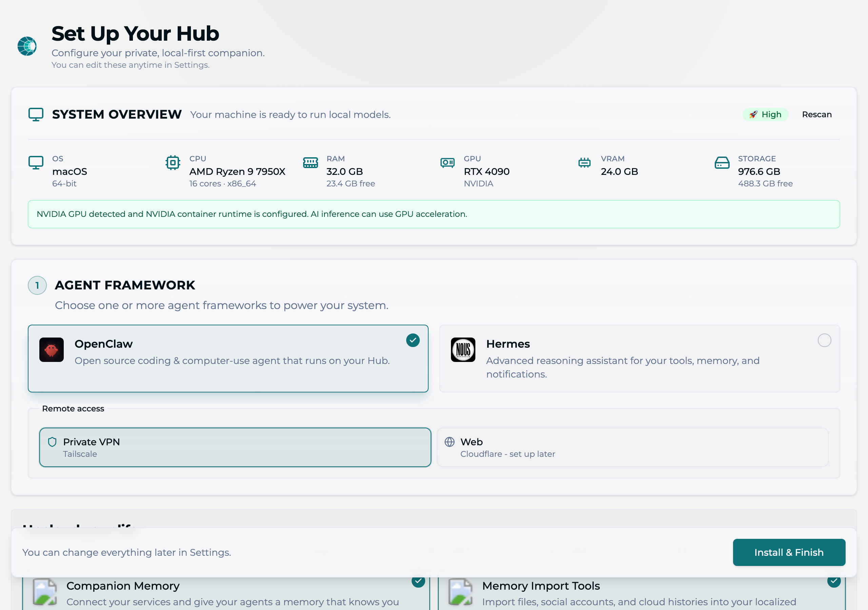Click the Companion Memory card title
The height and width of the screenshot is (610, 868).
pos(123,586)
